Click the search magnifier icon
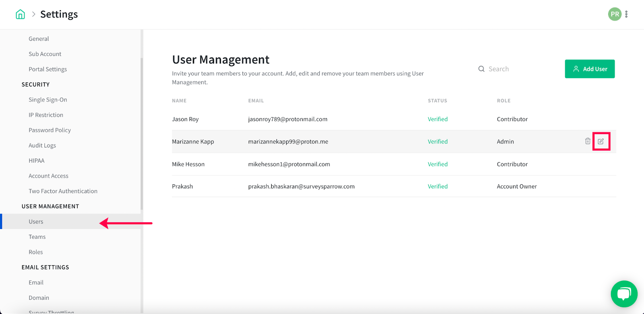 (x=481, y=69)
